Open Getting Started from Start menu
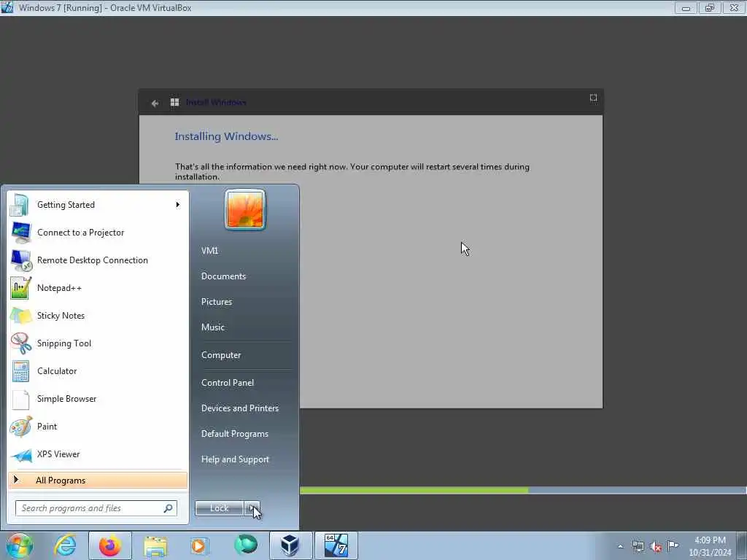The image size is (747, 560). coord(98,205)
